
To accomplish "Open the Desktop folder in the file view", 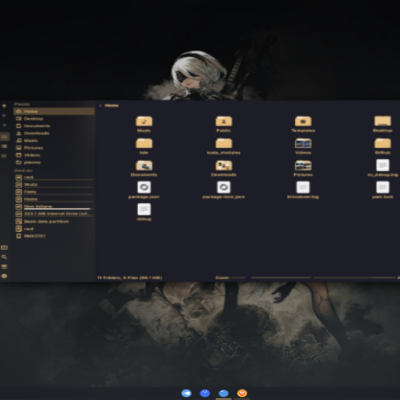I will (383, 124).
